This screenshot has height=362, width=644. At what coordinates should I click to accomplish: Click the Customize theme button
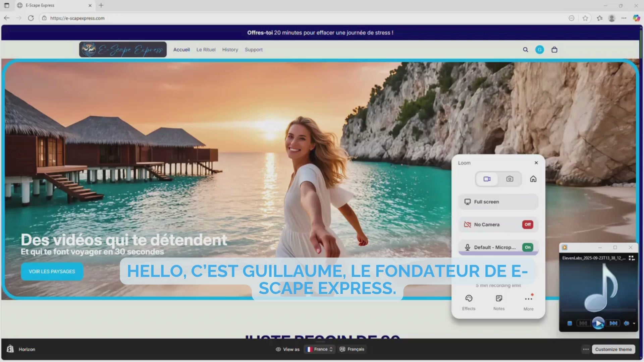[613, 349]
